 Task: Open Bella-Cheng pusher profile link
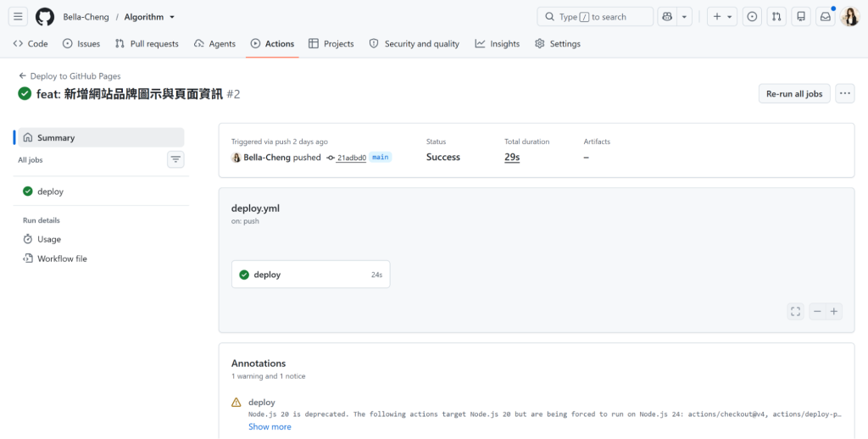[267, 158]
